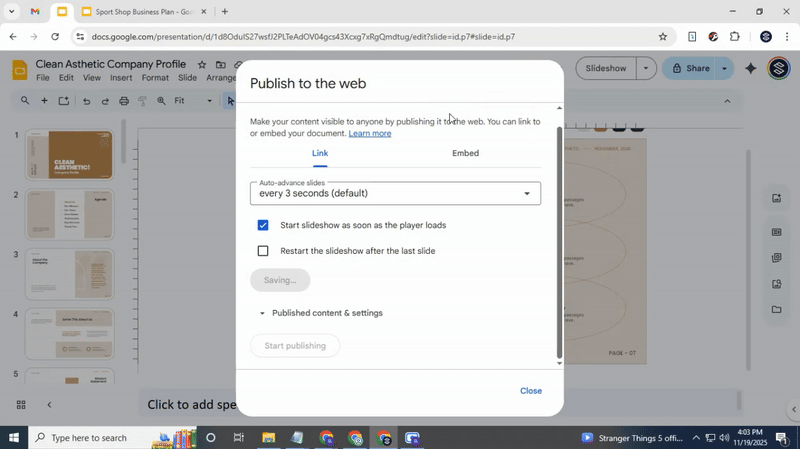Open File Explorer from taskbar
This screenshot has width=800, height=449.
268,438
